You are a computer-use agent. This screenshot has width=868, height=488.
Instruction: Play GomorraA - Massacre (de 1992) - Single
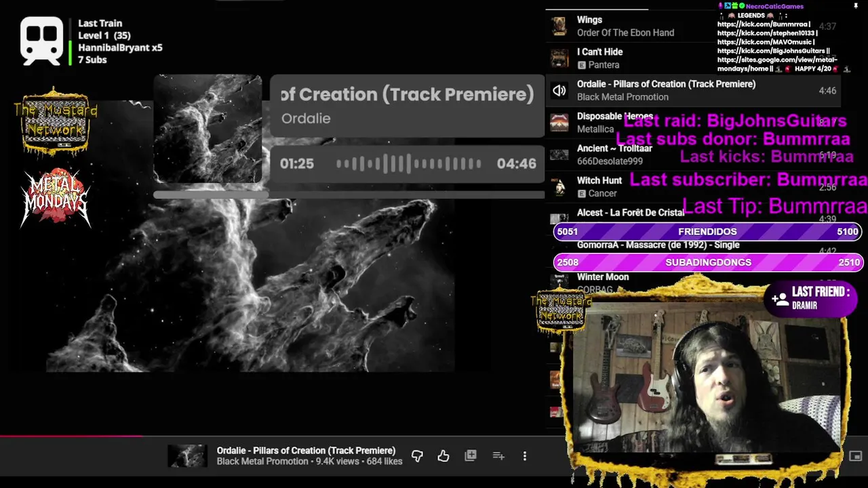point(658,245)
